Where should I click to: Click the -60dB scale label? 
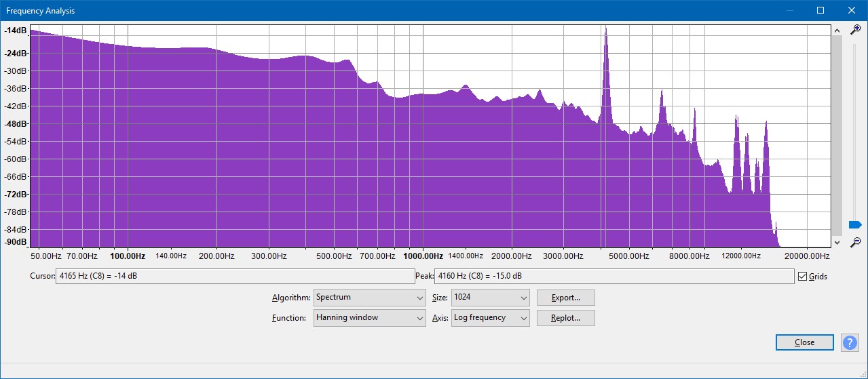[x=16, y=159]
